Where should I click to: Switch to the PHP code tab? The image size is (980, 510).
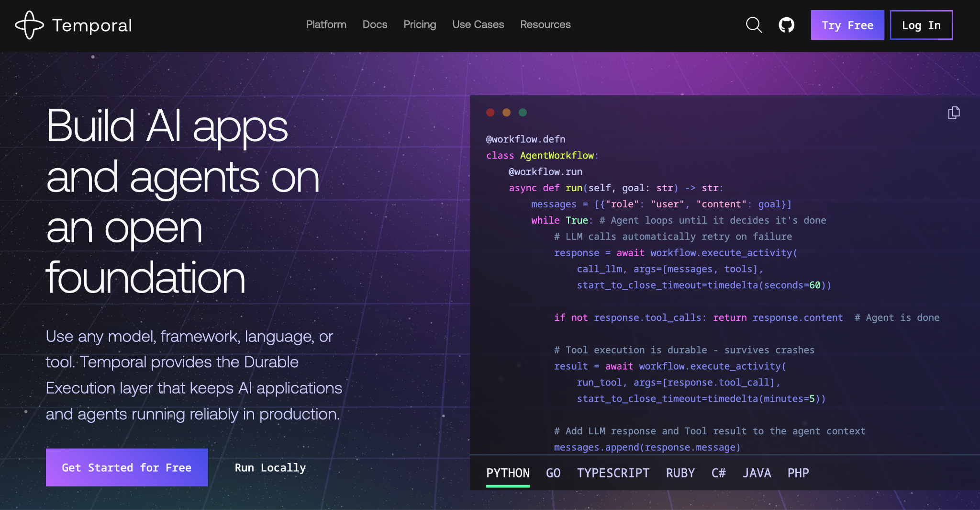[798, 473]
